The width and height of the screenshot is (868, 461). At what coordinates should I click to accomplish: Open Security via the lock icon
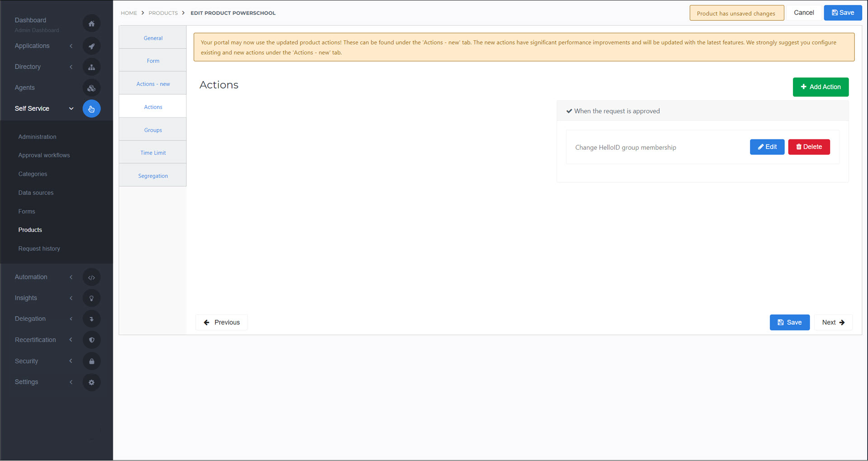pyautogui.click(x=92, y=361)
